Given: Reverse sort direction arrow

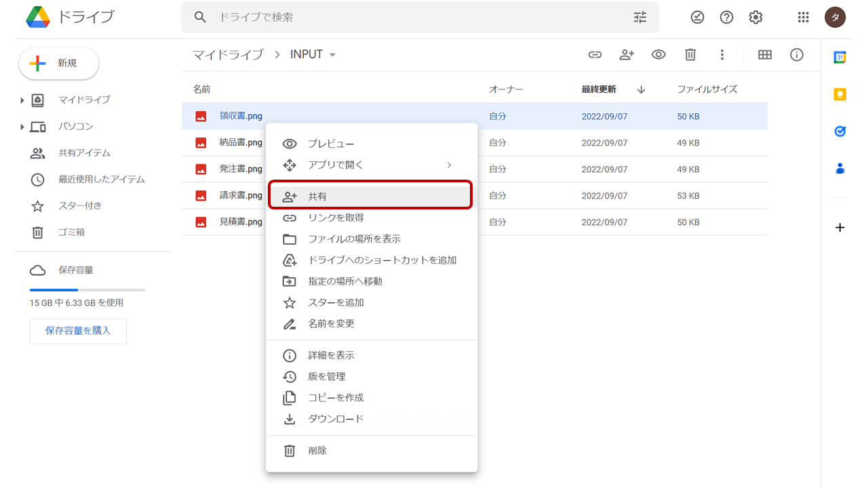Looking at the screenshot, I should pyautogui.click(x=641, y=89).
